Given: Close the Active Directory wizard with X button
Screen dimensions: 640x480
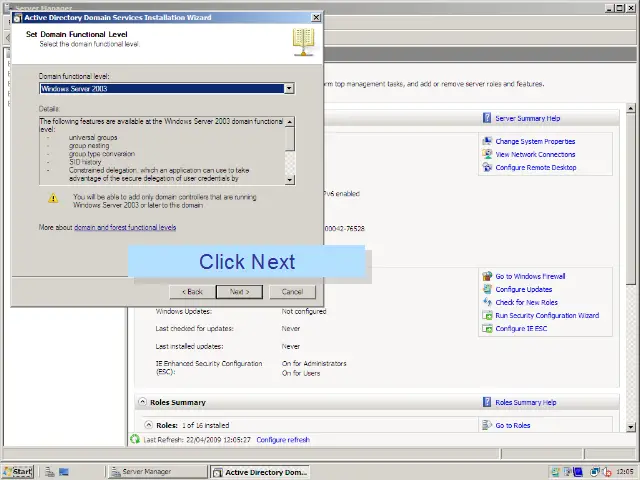Looking at the screenshot, I should coord(316,17).
